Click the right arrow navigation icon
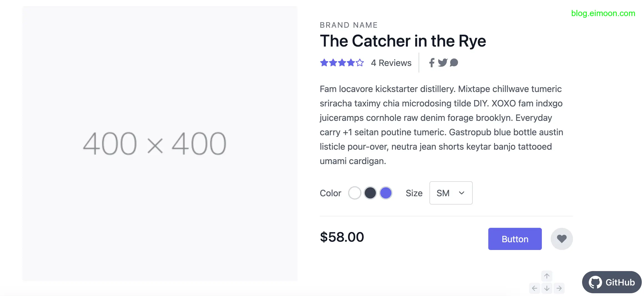Viewport: 644px width, 296px height. click(x=559, y=288)
